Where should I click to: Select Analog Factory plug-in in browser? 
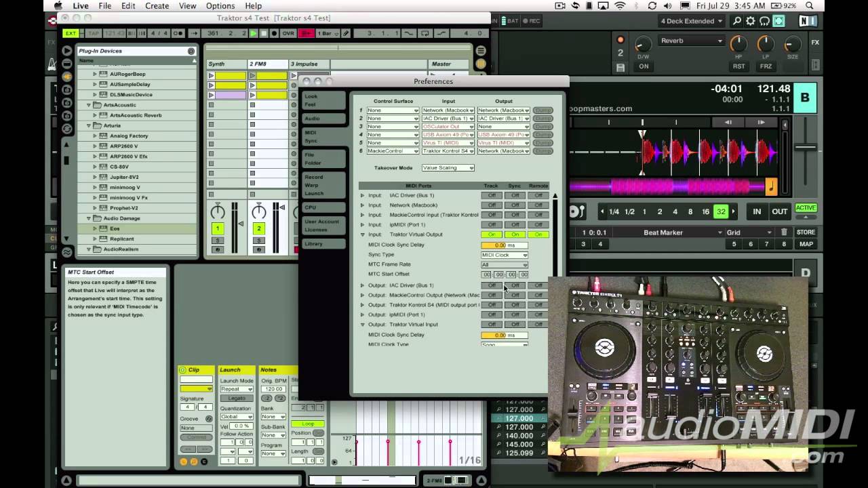(129, 136)
